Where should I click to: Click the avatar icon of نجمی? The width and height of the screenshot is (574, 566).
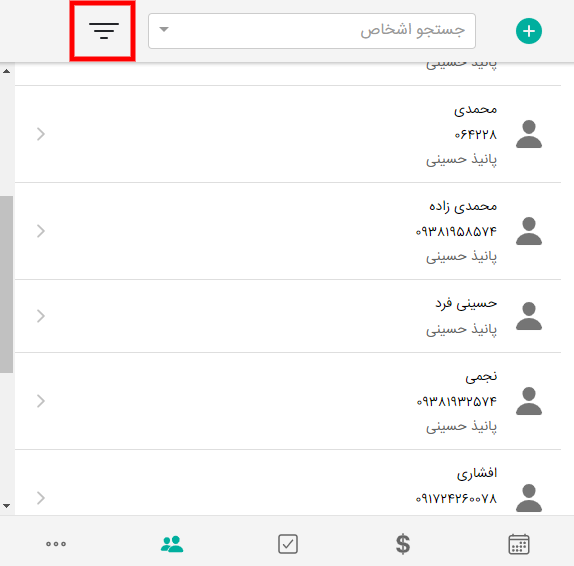click(x=529, y=401)
